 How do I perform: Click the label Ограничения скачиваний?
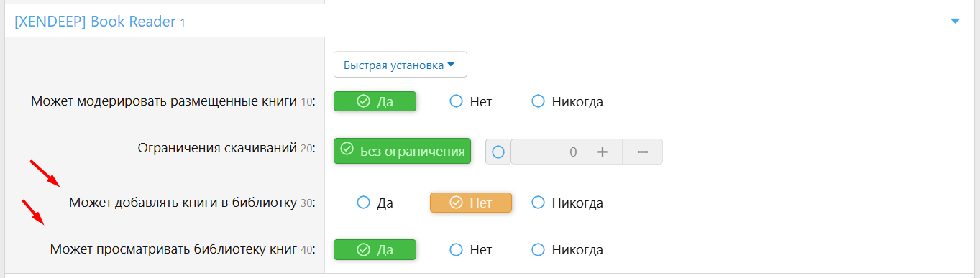pos(217,148)
